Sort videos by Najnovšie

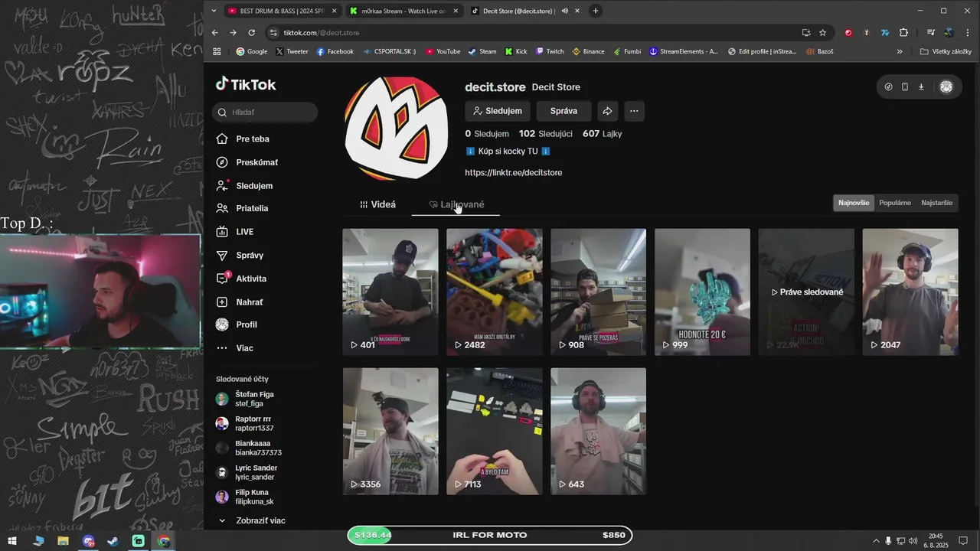(x=854, y=203)
